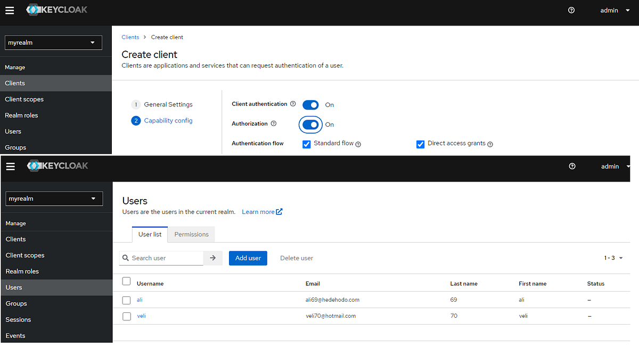Turn off the Client authentication toggle

(310, 105)
